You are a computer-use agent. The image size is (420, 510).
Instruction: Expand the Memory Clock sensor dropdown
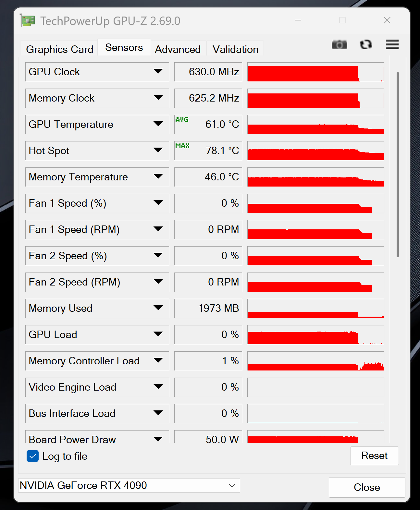point(158,98)
